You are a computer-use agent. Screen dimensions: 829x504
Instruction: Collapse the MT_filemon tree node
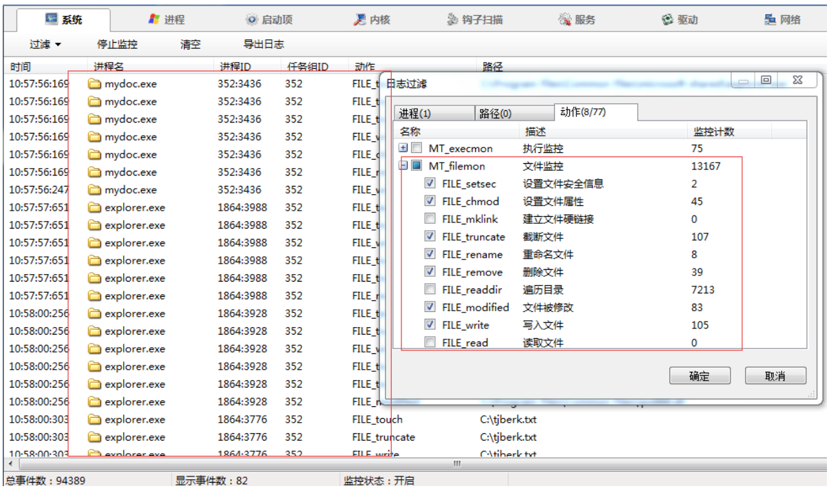pyautogui.click(x=403, y=166)
